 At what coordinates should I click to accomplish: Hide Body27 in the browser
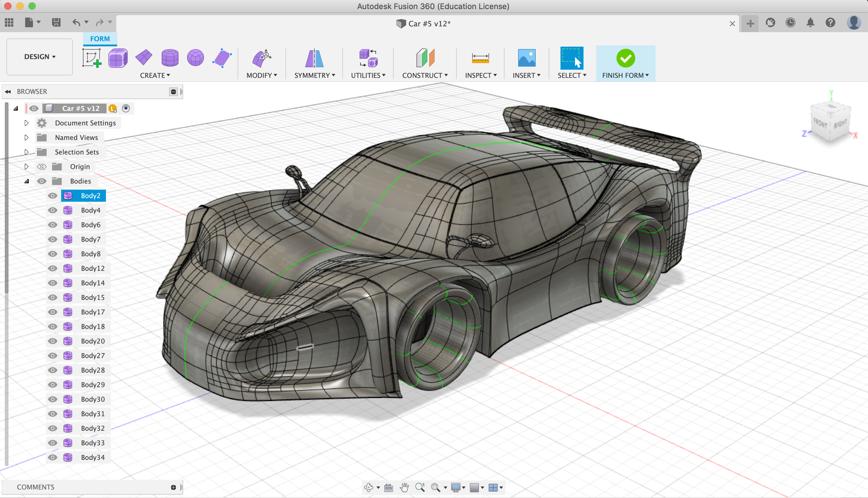point(52,355)
